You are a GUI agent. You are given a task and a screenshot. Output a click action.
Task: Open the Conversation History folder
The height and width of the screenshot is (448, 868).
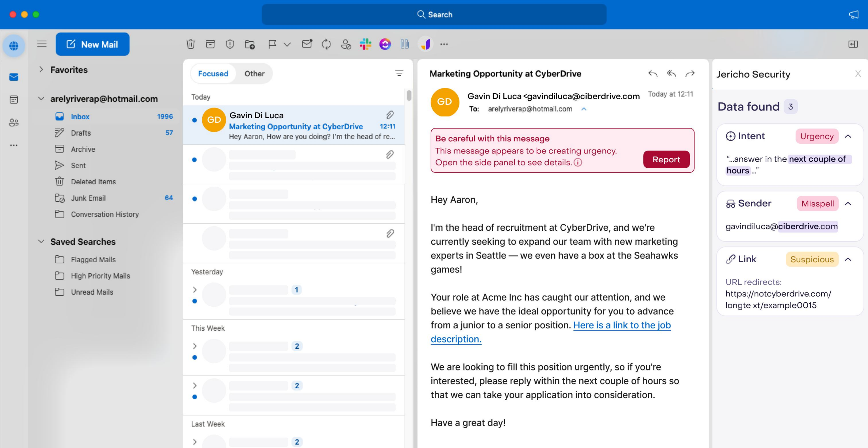113,214
